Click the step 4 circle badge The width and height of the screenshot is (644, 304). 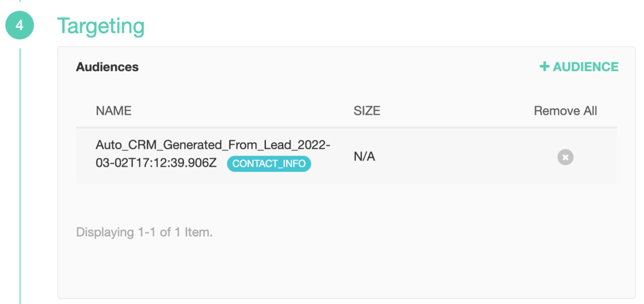[20, 25]
